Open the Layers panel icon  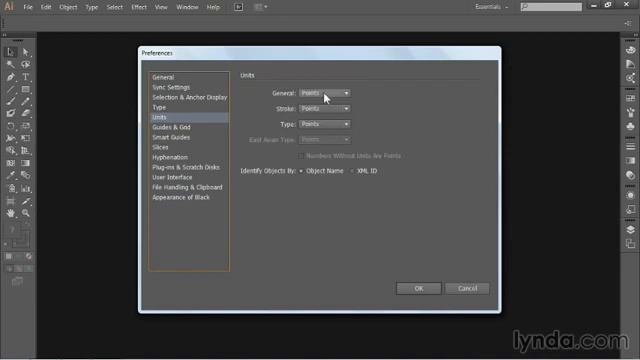click(630, 230)
